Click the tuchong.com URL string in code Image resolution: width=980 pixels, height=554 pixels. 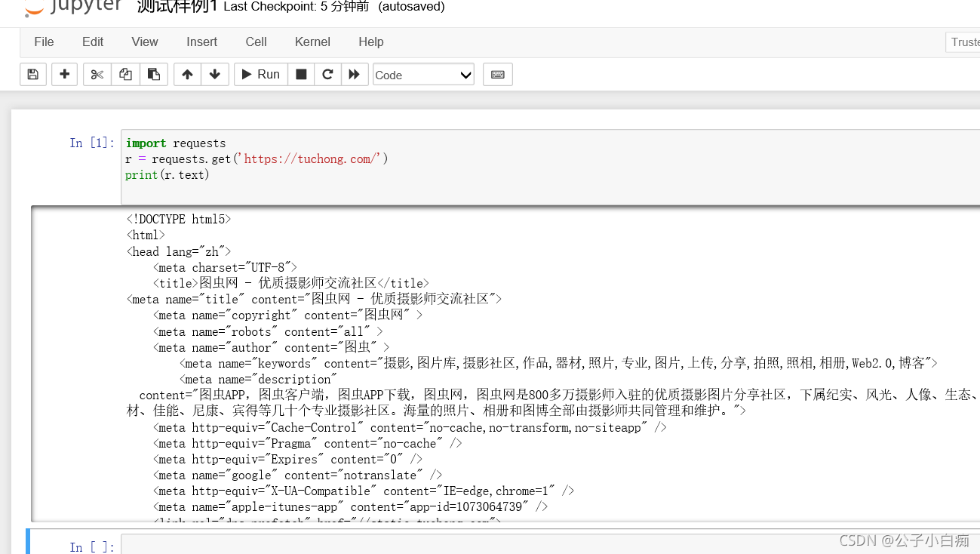click(x=310, y=159)
